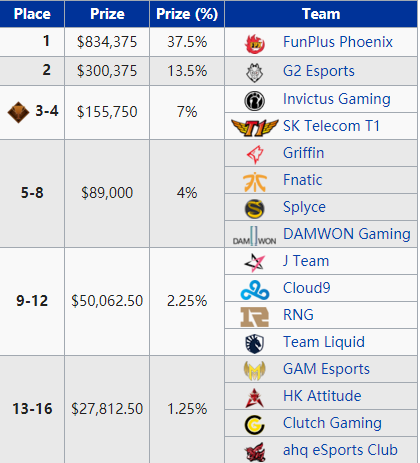Click the Prize (%) column header
Image resolution: width=420 pixels, height=463 pixels.
[187, 14]
